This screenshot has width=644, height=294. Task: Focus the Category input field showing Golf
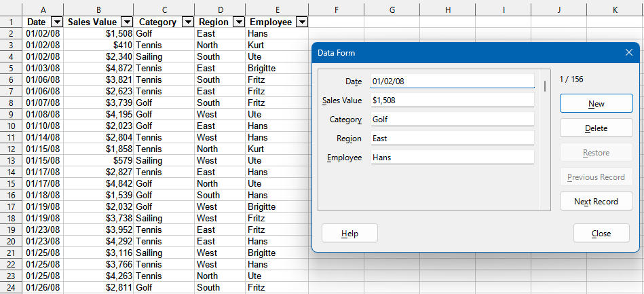452,120
